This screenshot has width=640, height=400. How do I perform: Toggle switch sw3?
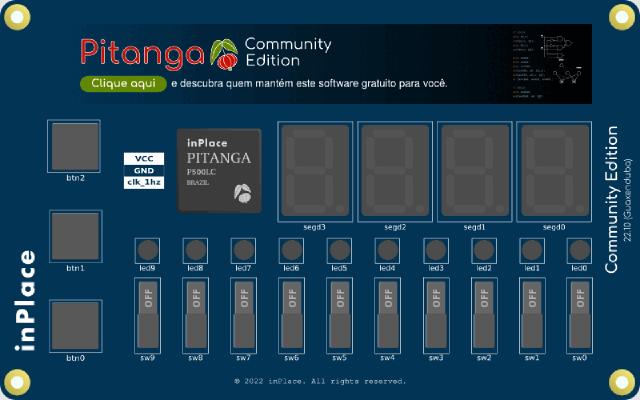click(436, 315)
